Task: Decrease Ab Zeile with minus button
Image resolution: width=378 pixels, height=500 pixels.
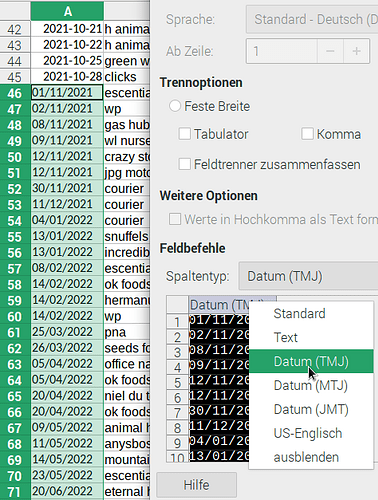Action: coord(330,51)
